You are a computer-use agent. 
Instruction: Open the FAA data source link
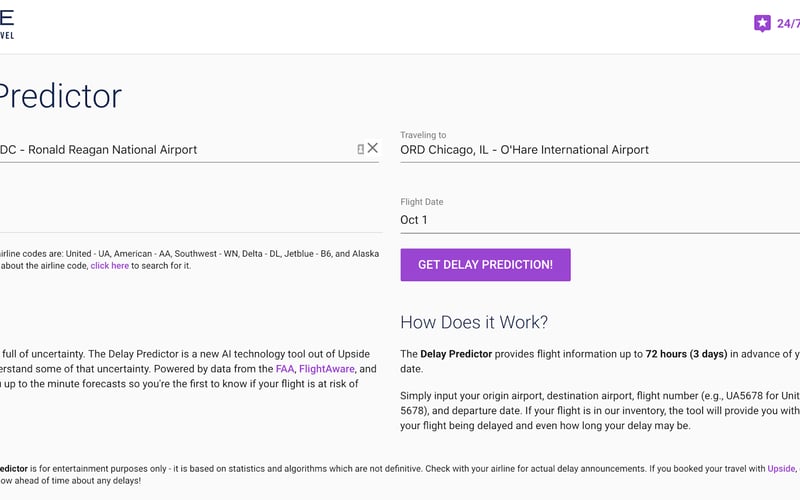pyautogui.click(x=285, y=369)
